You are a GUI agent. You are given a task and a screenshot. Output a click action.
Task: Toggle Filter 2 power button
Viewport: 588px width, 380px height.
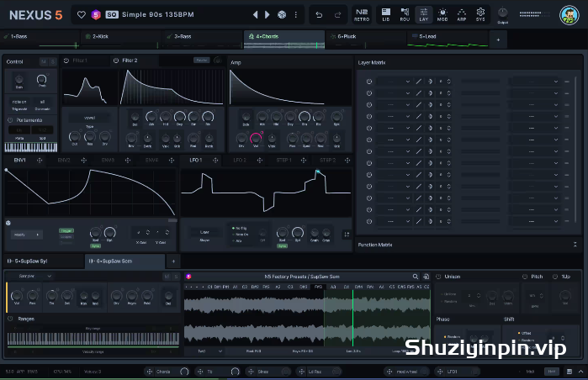point(116,61)
